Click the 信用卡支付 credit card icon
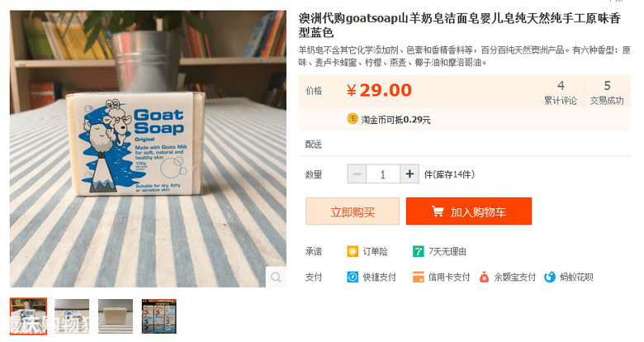The height and width of the screenshot is (342, 644). click(x=418, y=277)
